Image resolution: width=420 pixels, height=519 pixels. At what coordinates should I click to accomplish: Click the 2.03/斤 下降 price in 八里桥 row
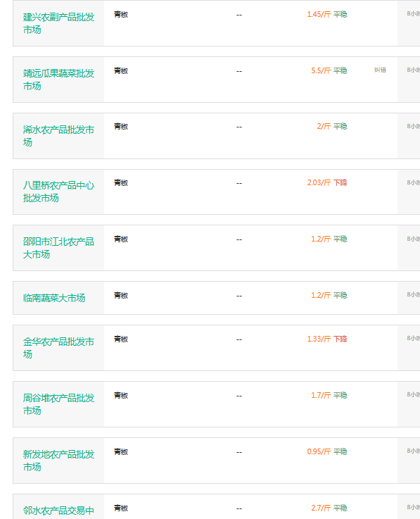click(x=326, y=182)
